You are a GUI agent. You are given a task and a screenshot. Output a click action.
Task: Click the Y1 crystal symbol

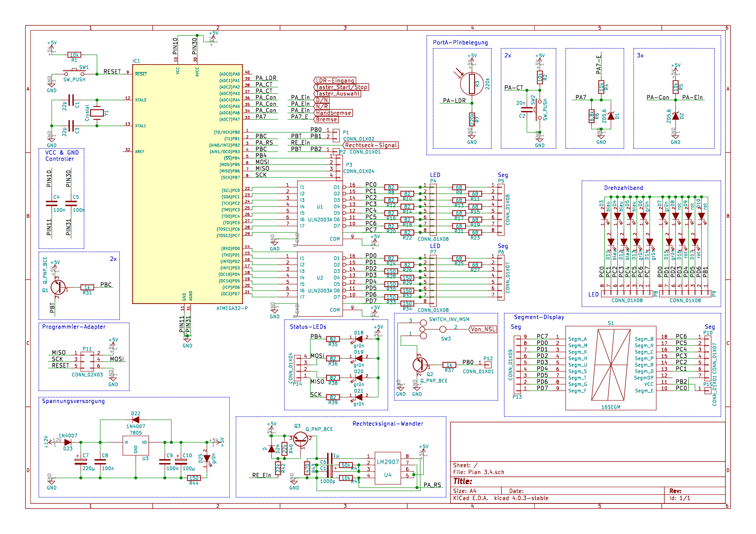[97, 113]
